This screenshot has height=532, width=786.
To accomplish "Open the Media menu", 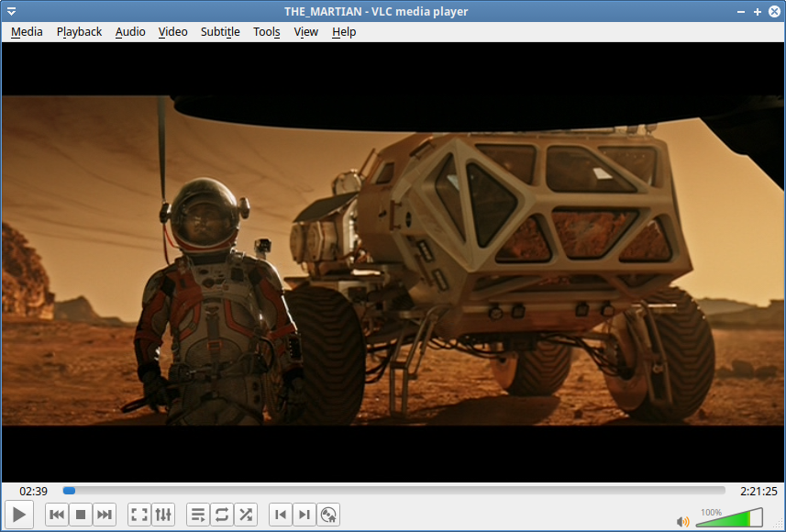I will (x=27, y=31).
